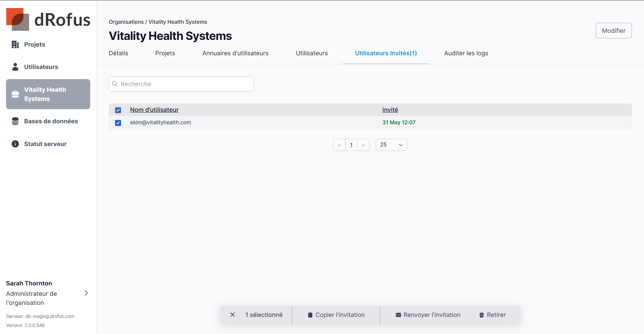Uncheck the ekim@vitalityhealth.com row checkbox
The height and width of the screenshot is (334, 644).
point(118,123)
